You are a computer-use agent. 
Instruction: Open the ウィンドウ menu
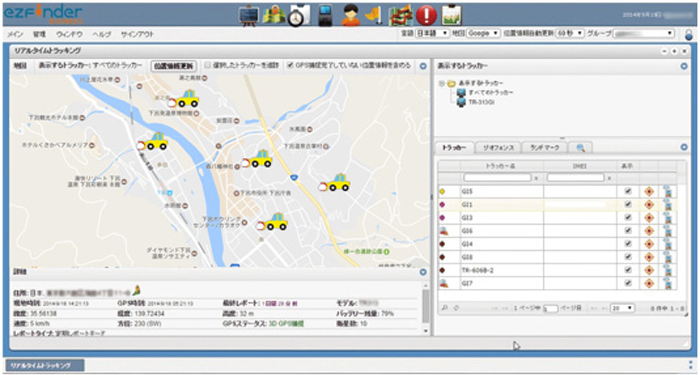click(69, 34)
